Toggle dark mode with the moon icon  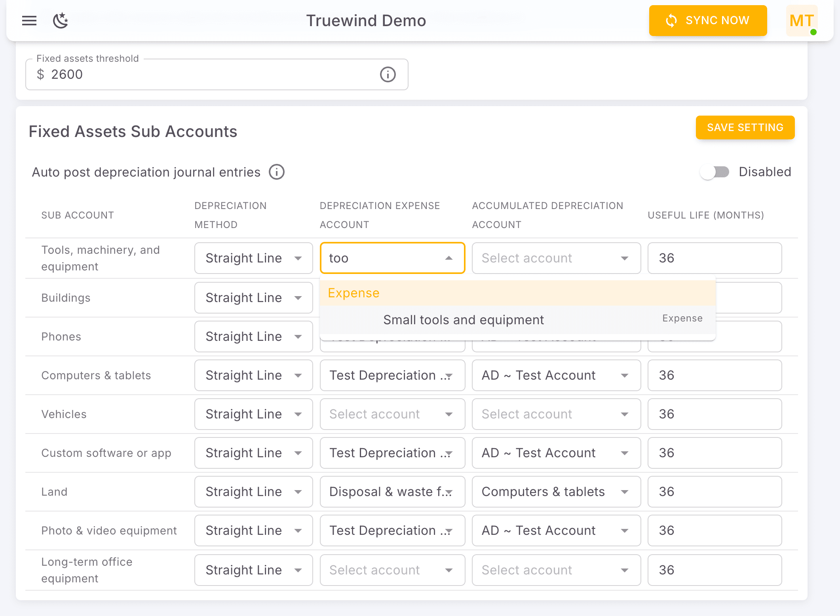pyautogui.click(x=61, y=21)
